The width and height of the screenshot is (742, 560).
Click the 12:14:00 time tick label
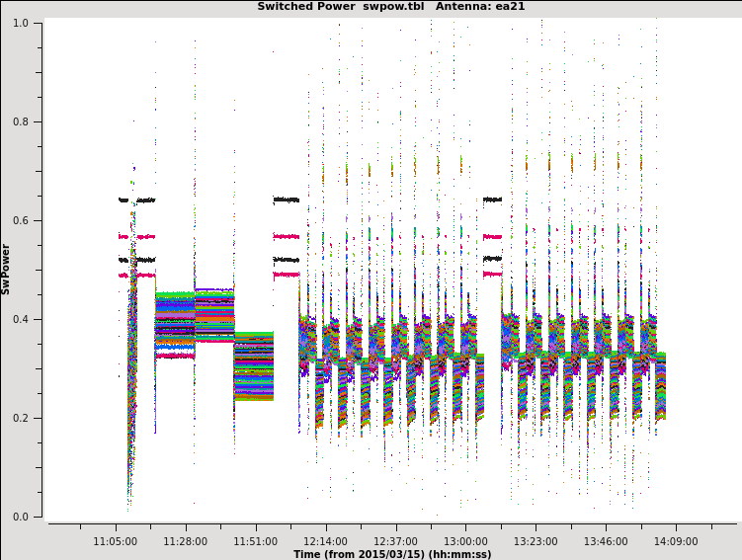325,541
